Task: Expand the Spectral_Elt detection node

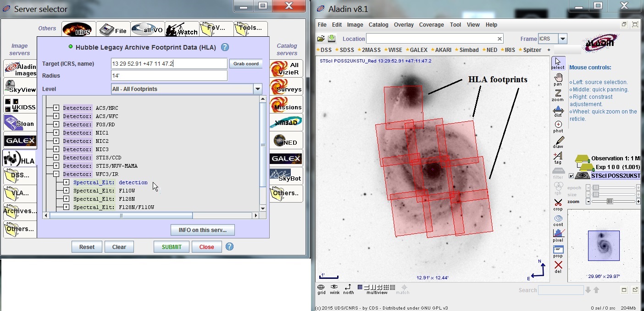Action: coord(66,182)
